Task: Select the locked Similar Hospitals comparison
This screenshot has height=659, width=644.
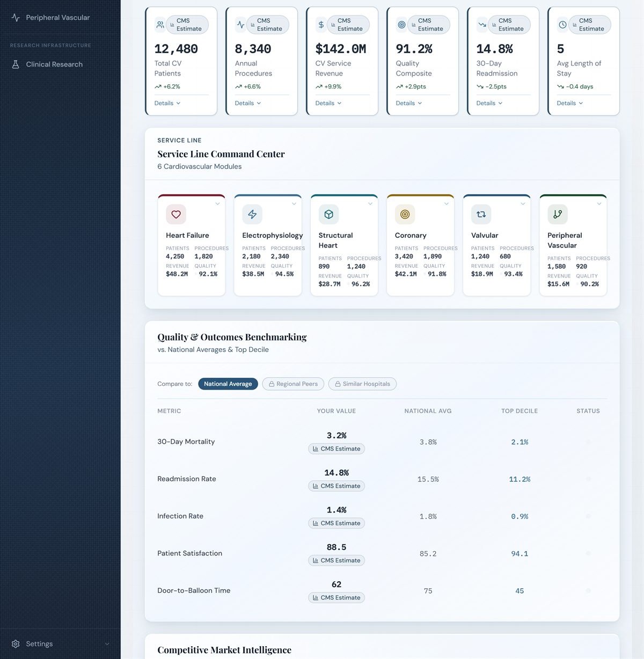Action: 362,384
